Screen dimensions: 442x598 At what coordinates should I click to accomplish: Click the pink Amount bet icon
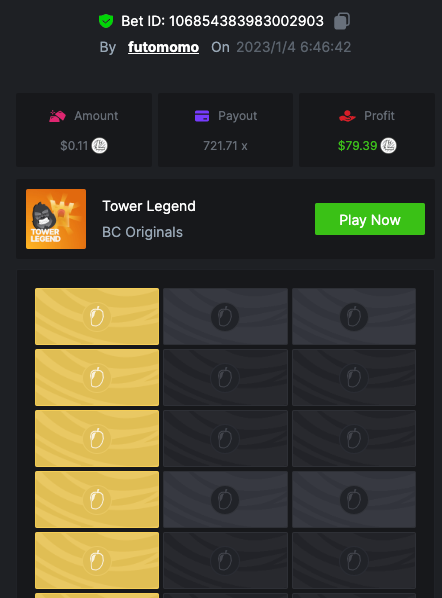[x=57, y=116]
